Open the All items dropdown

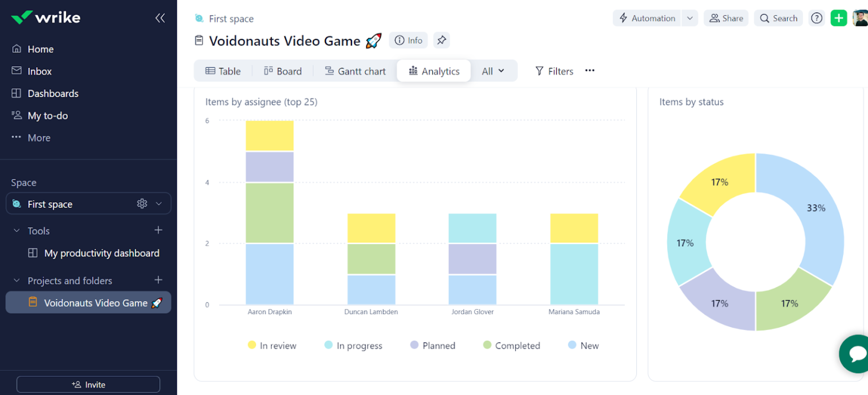click(493, 71)
